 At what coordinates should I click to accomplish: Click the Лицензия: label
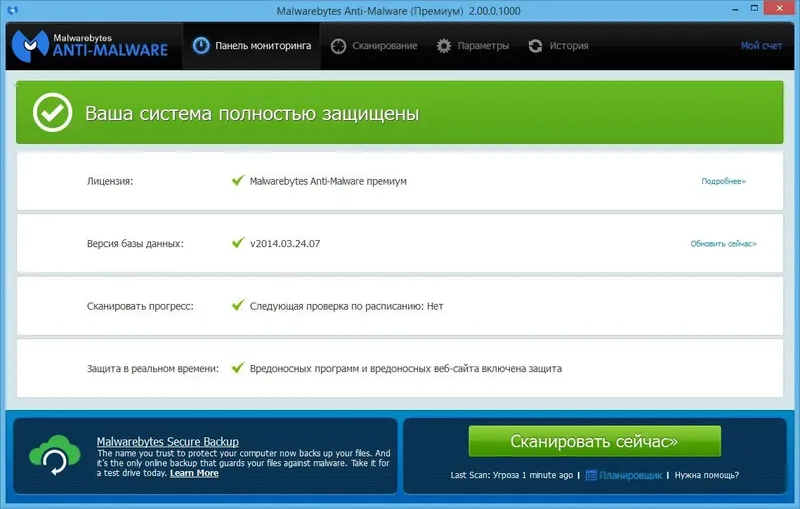point(110,181)
